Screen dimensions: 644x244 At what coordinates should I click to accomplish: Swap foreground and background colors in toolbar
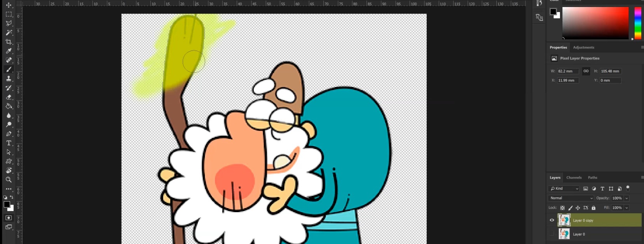(12, 197)
